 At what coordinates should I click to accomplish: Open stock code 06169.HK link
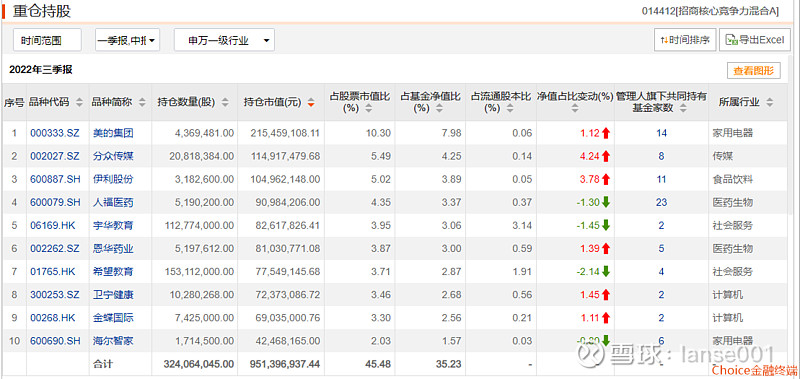(x=53, y=225)
